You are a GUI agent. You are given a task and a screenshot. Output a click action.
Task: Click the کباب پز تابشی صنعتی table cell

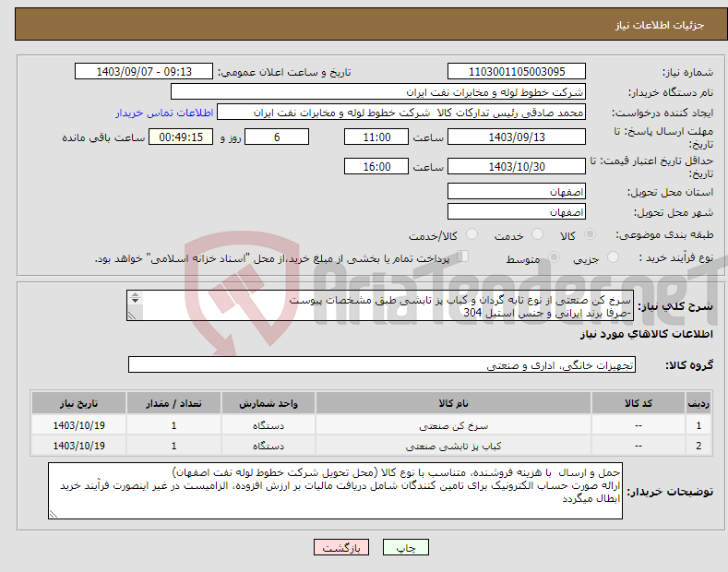453,446
